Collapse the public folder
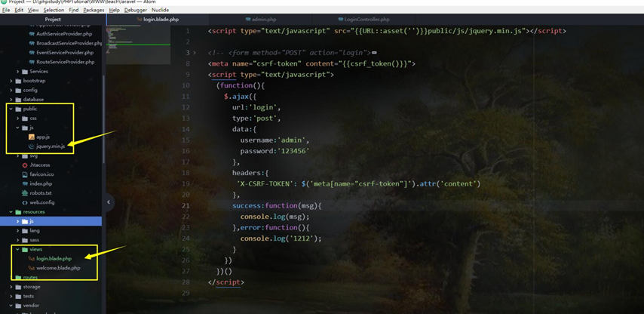Viewport: 644px width, 314px height. 11,109
